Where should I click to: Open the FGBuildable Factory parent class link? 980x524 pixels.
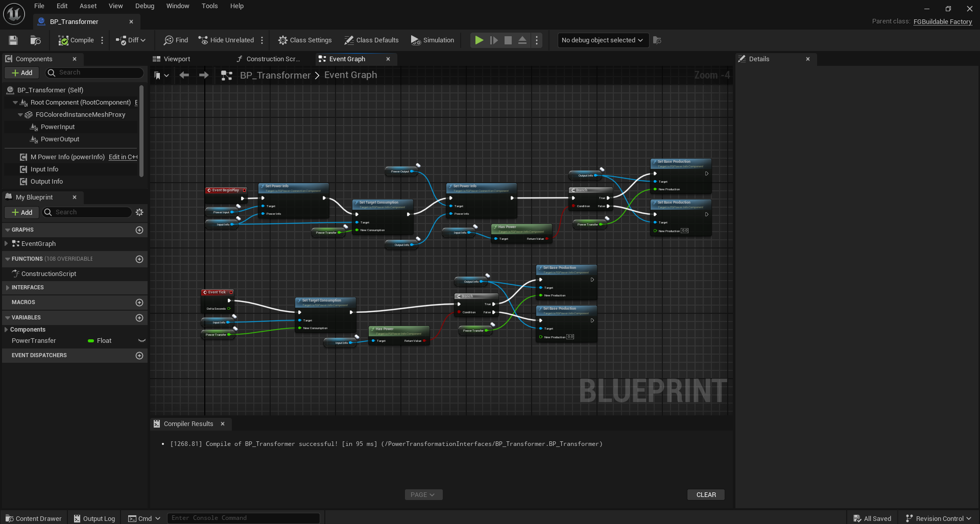[x=943, y=21]
